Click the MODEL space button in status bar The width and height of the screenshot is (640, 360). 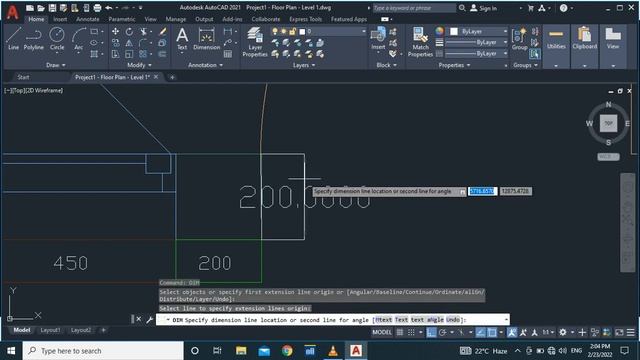382,333
